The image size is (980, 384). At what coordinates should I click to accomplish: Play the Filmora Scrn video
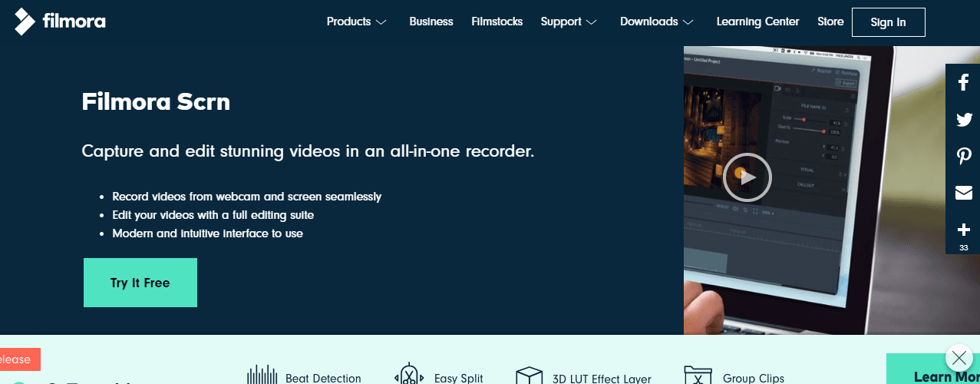point(747,177)
